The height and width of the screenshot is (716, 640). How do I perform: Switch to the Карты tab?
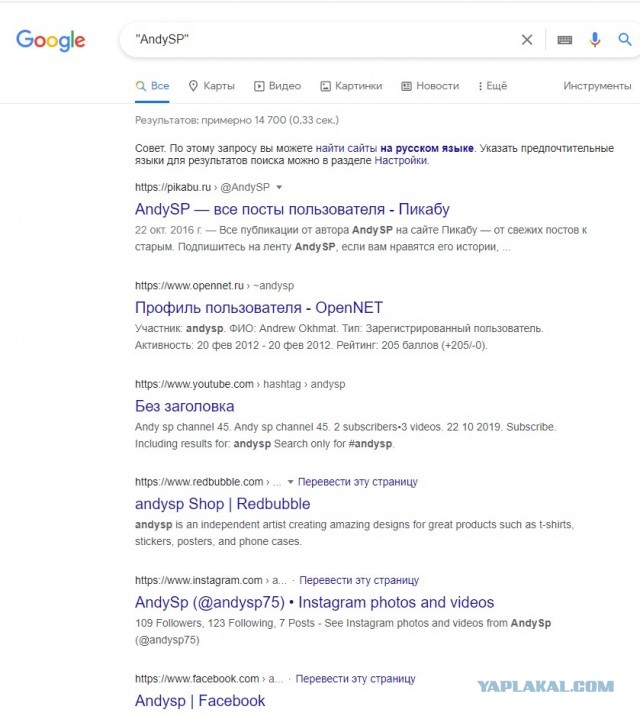[x=212, y=86]
